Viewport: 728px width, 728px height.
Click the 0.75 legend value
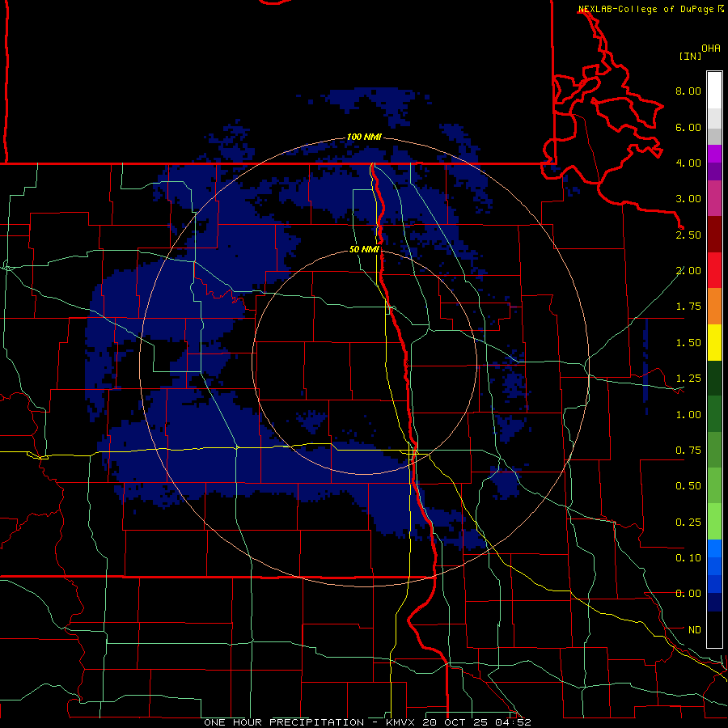(688, 451)
